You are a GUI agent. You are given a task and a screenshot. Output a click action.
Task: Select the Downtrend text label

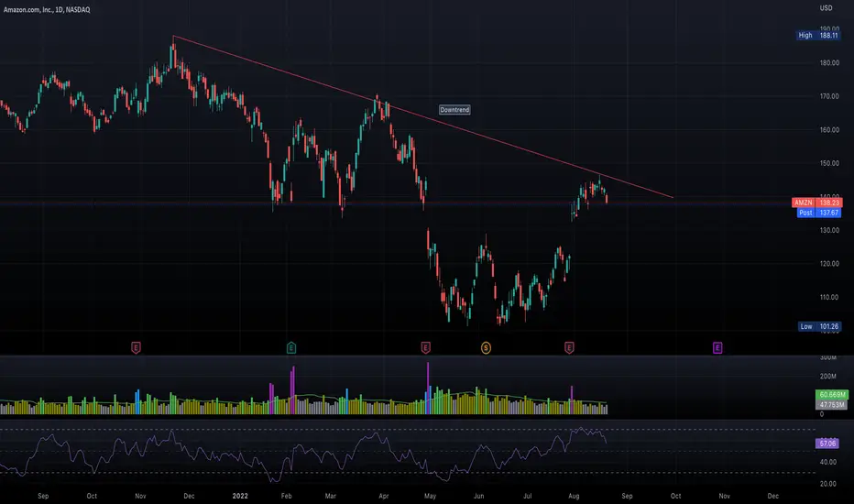click(x=454, y=110)
